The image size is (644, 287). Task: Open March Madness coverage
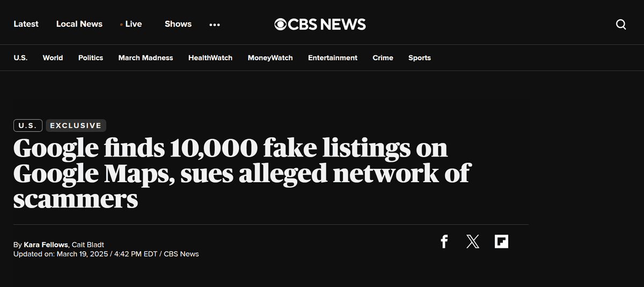(x=145, y=58)
